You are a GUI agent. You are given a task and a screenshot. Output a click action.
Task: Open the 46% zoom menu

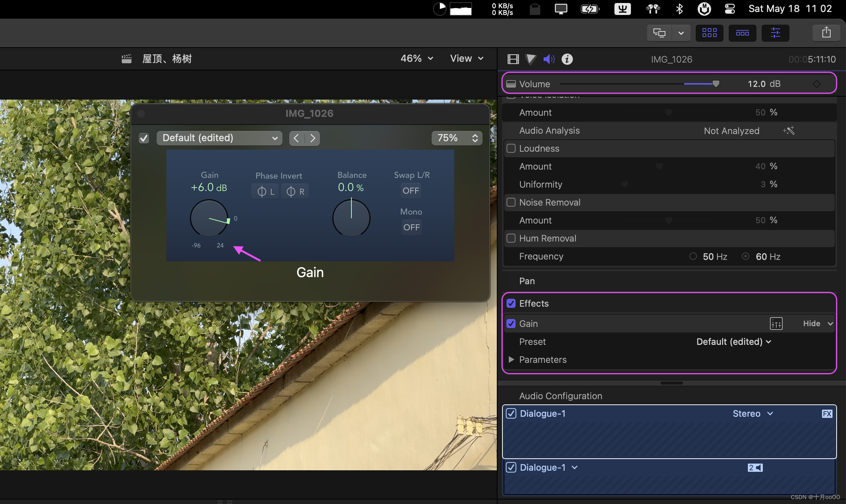coord(417,58)
